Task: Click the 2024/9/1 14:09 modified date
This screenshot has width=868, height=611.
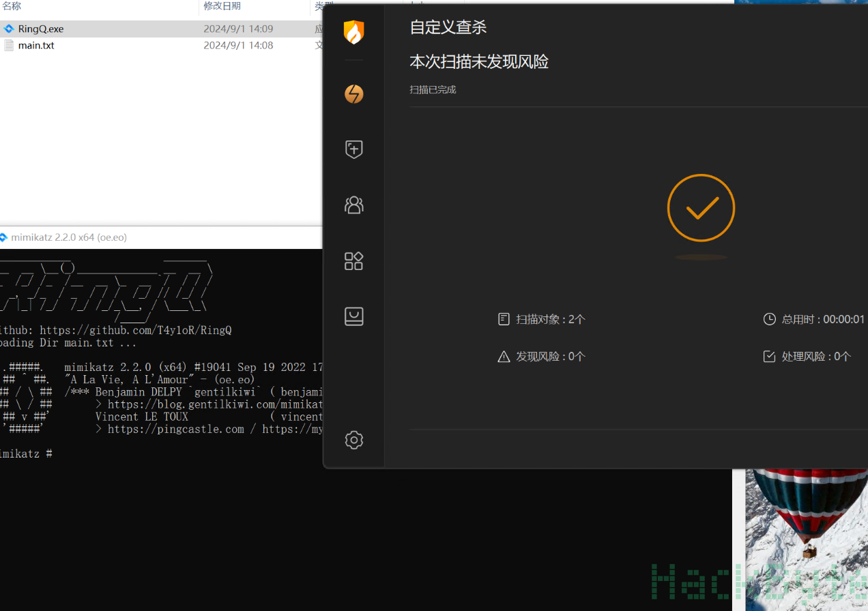Action: coord(238,29)
